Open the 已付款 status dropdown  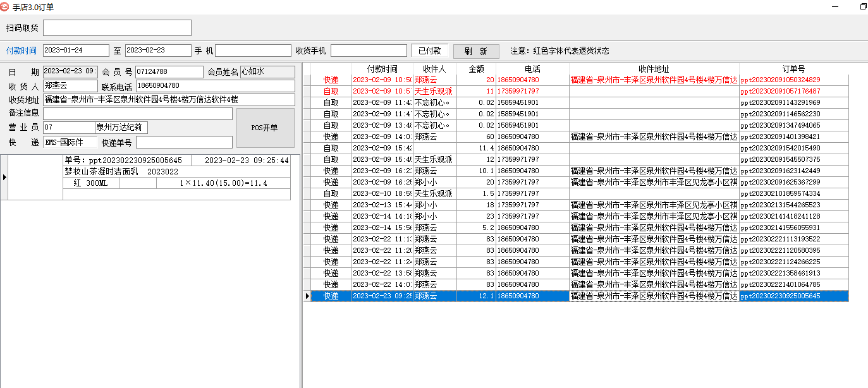(429, 51)
